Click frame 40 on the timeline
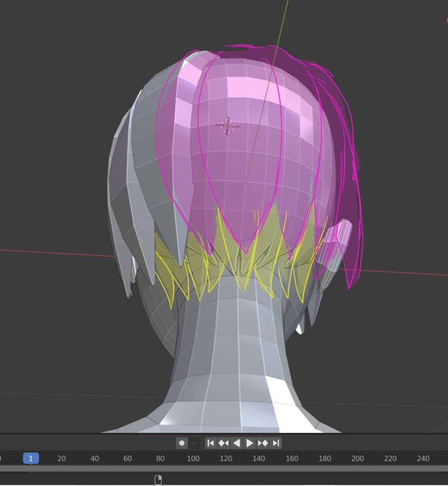The image size is (448, 486). pyautogui.click(x=95, y=459)
